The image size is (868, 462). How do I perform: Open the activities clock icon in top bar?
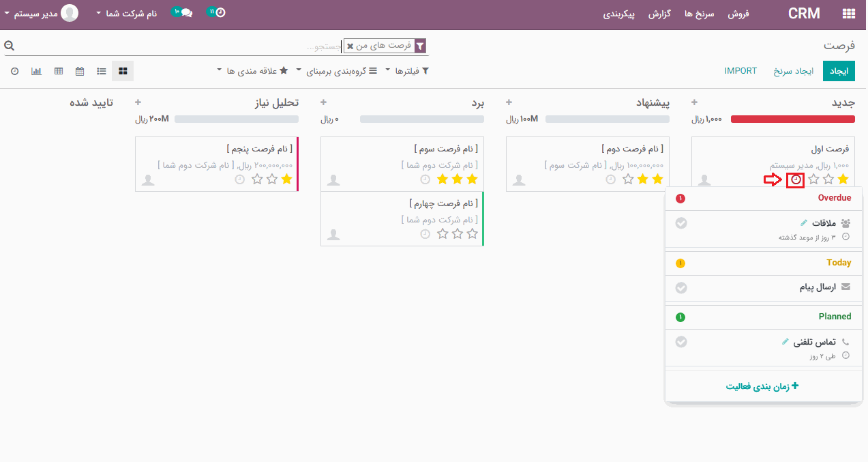(x=220, y=13)
